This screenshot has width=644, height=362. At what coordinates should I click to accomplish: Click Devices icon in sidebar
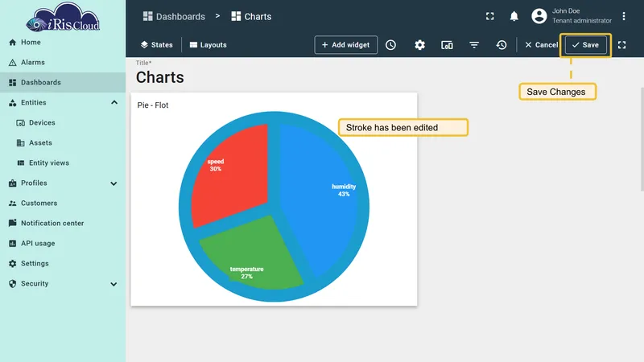pos(21,123)
